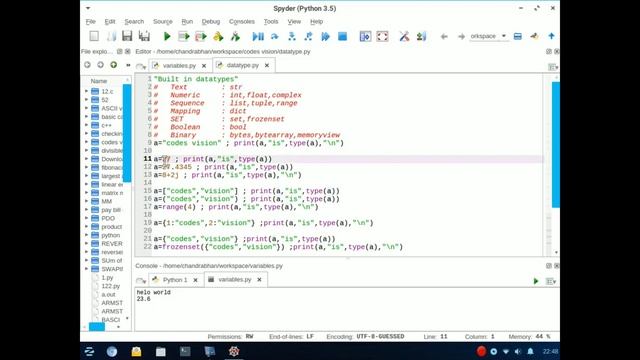Stop debugging blue square icon
Image resolution: width=640 pixels, height=360 pixels.
tap(342, 36)
